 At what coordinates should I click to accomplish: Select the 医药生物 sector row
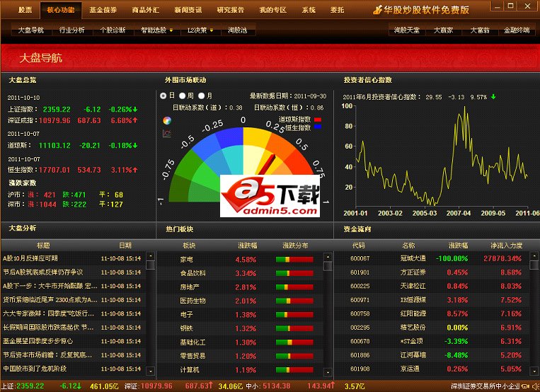click(240, 301)
